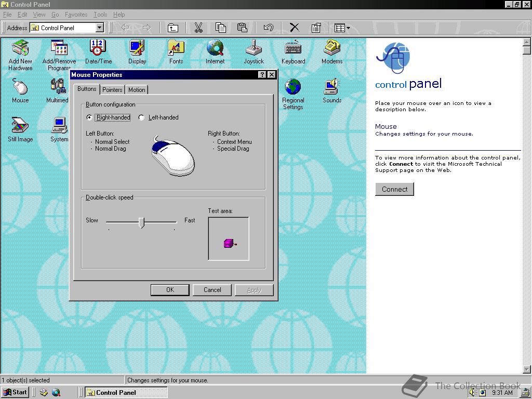Click the Address field text Control Panel
532x399 pixels.
(x=57, y=28)
